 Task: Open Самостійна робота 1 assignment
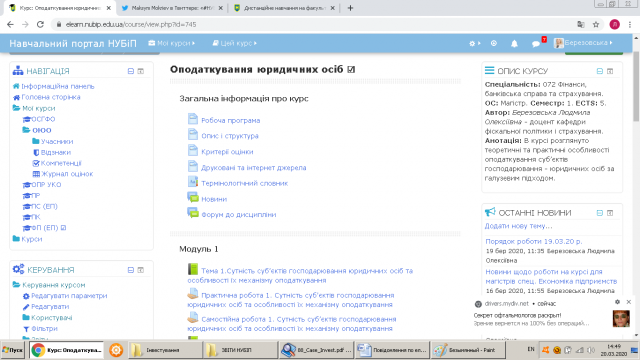[292, 323]
